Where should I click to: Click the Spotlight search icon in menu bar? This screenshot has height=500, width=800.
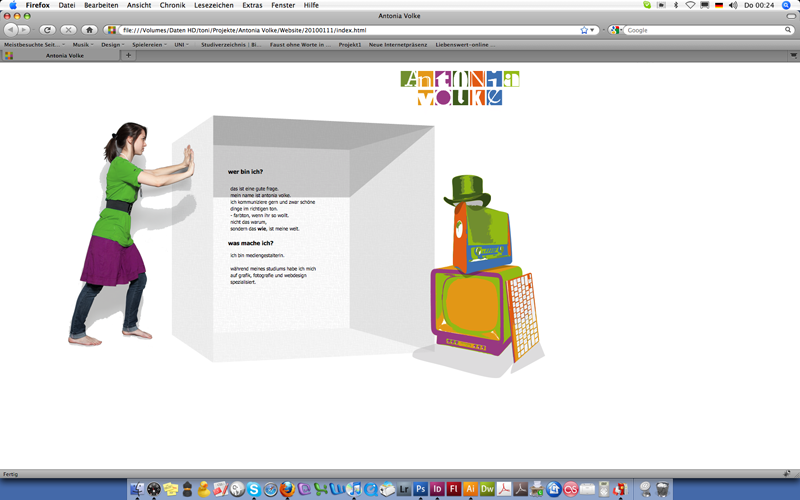[x=786, y=5]
